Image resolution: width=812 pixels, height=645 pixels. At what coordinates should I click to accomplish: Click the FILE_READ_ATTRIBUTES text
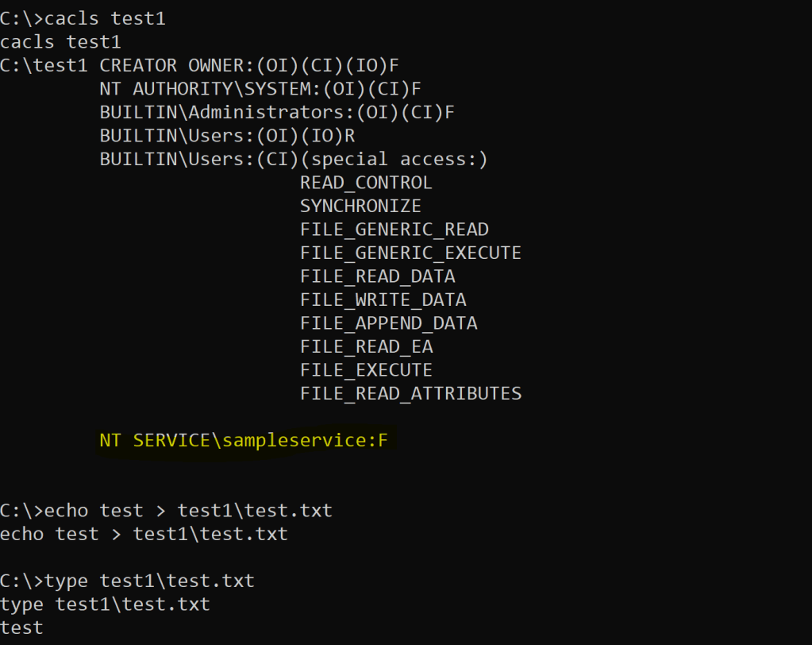410,393
